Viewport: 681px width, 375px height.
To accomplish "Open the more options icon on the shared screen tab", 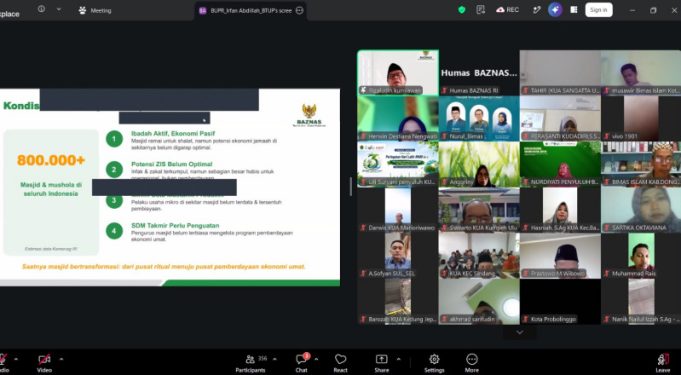I will coord(300,11).
